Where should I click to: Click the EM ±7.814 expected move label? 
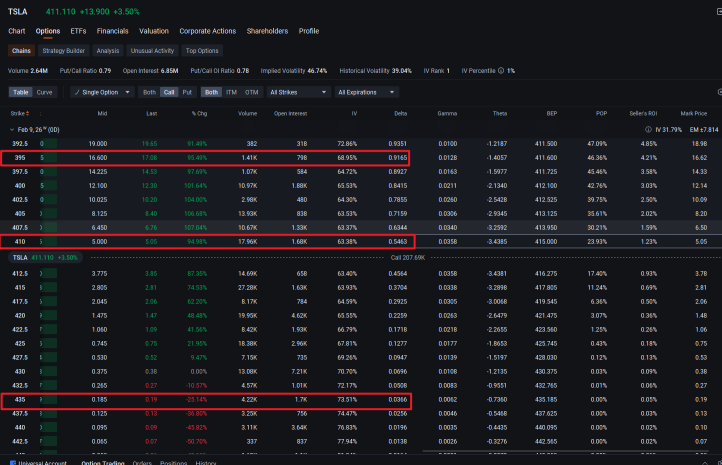(704, 130)
